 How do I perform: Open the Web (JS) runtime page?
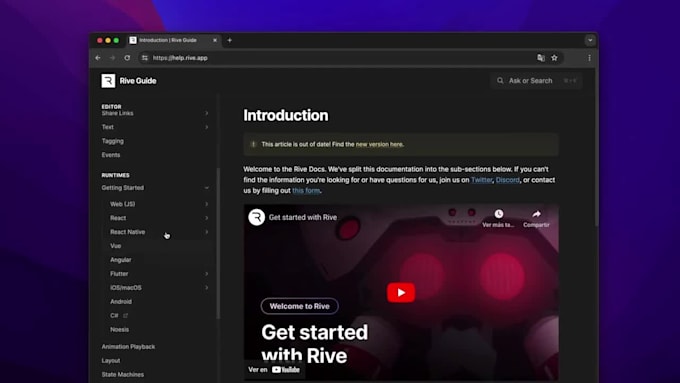123,204
